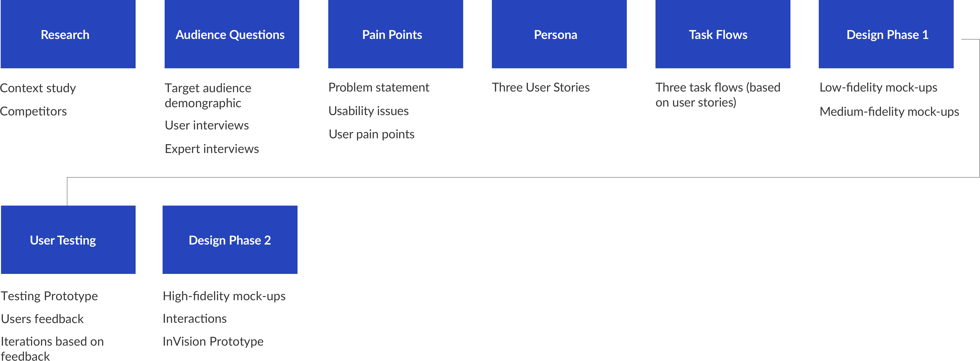Click the Task Flows box

pyautogui.click(x=722, y=34)
